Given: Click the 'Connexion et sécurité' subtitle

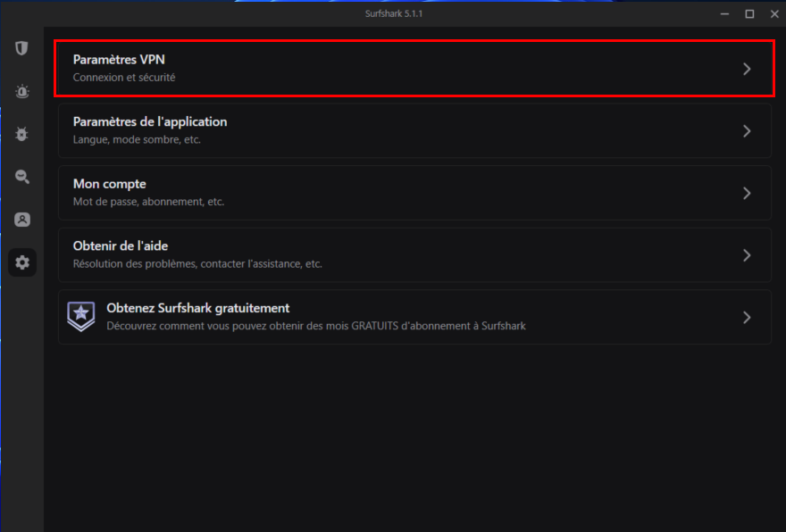Looking at the screenshot, I should (x=124, y=78).
